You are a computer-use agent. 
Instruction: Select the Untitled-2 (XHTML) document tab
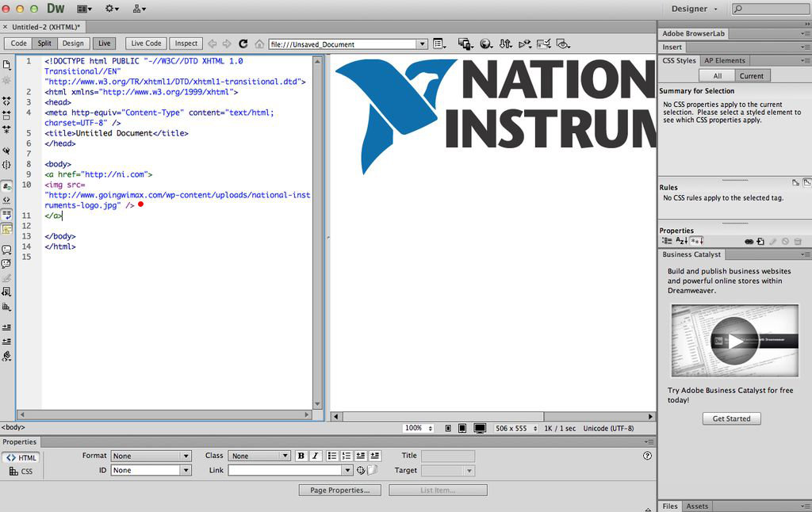(x=45, y=27)
